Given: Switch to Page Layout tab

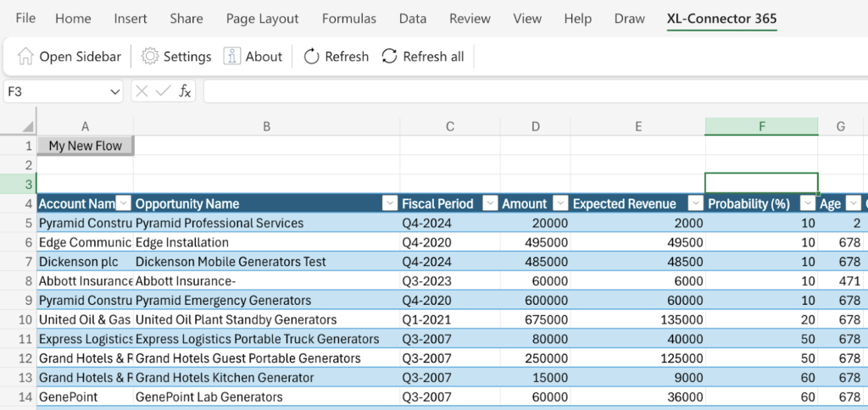Looking at the screenshot, I should pyautogui.click(x=263, y=19).
